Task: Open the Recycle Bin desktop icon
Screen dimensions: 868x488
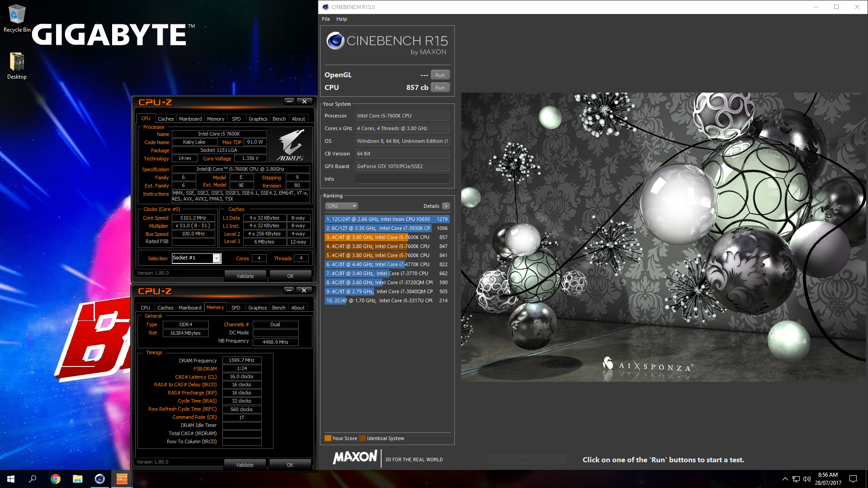Action: [17, 19]
